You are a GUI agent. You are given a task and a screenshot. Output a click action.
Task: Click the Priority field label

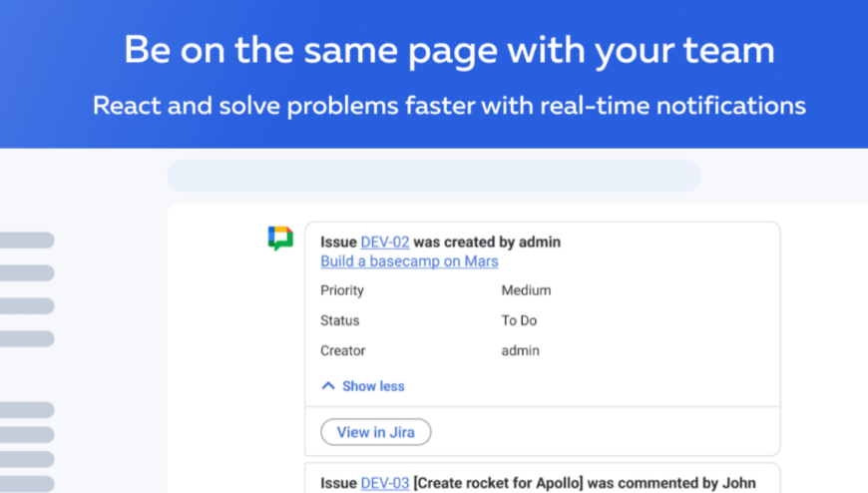tap(342, 290)
